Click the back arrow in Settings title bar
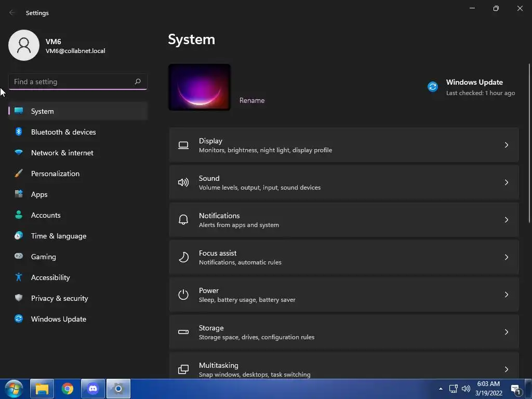Image resolution: width=532 pixels, height=399 pixels. [x=12, y=12]
